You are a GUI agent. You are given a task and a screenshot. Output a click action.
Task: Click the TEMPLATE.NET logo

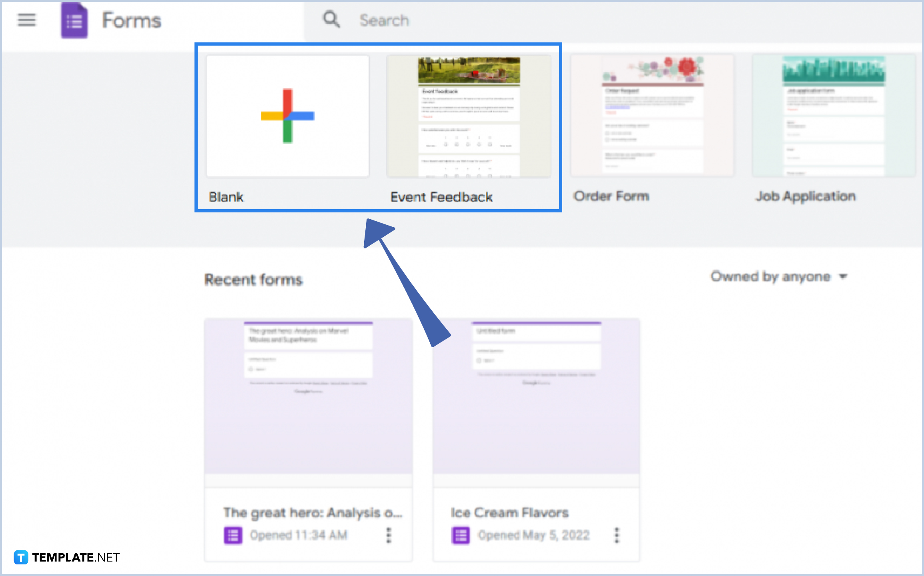pyautogui.click(x=66, y=557)
